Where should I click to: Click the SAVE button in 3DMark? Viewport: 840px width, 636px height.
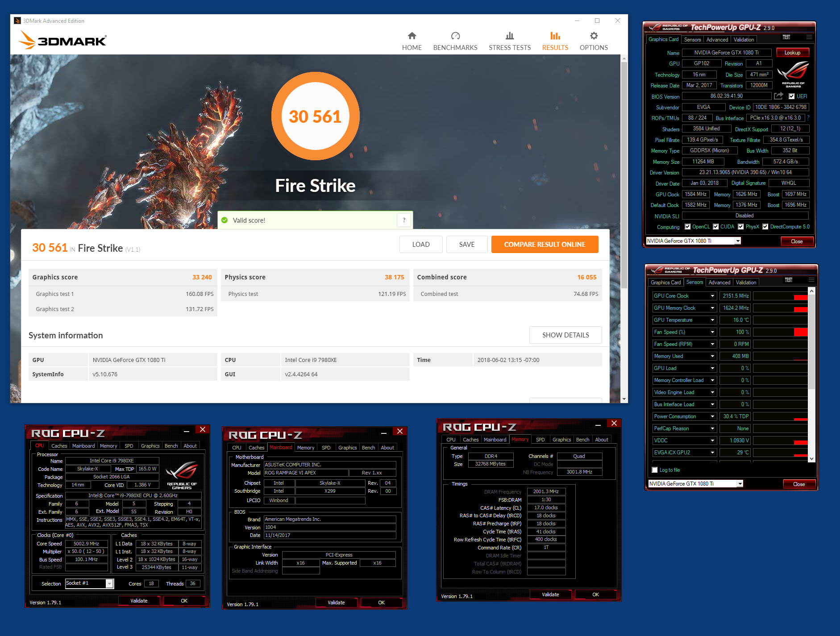[467, 245]
